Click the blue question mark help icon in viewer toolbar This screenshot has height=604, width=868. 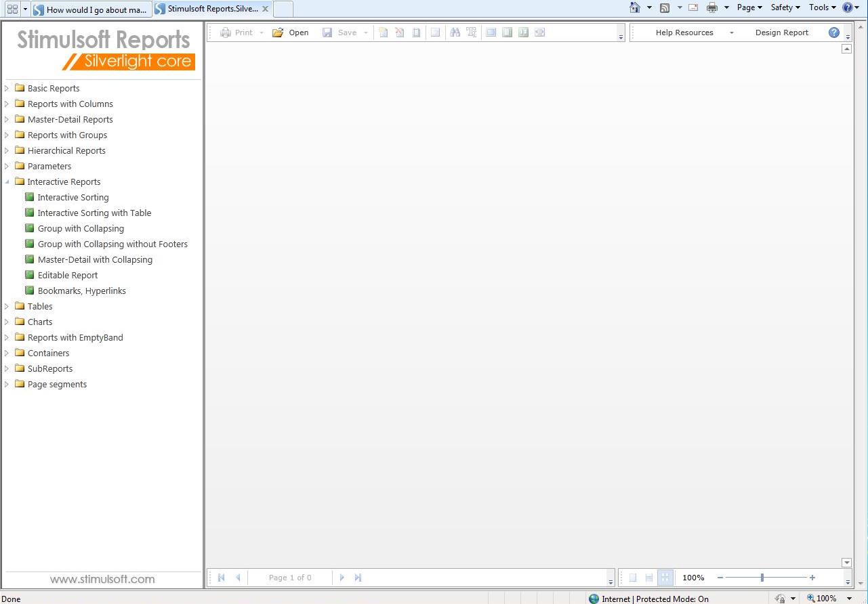coord(834,33)
